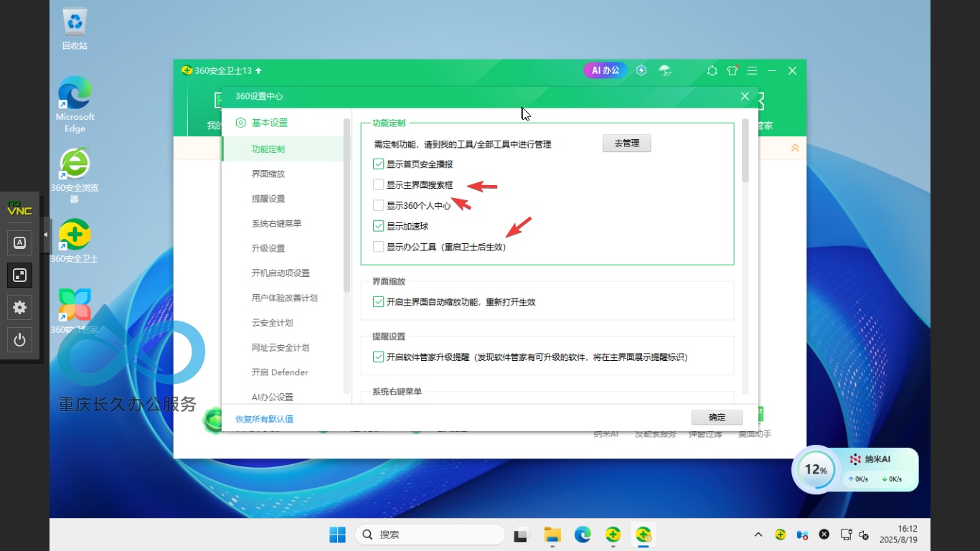Select 开启 Defender in settings sidebar
The image size is (980, 551).
click(x=280, y=372)
